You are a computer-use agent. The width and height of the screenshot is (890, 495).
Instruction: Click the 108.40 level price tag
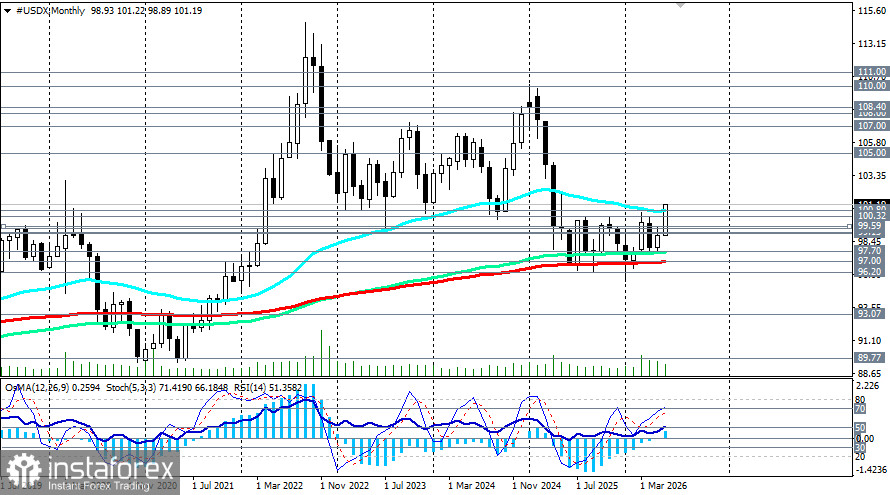click(871, 107)
